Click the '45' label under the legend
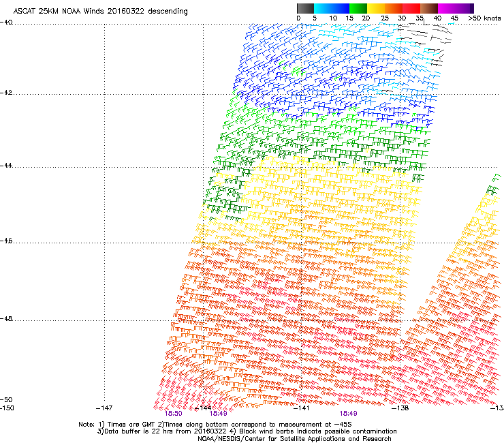504x443 pixels. [x=454, y=18]
